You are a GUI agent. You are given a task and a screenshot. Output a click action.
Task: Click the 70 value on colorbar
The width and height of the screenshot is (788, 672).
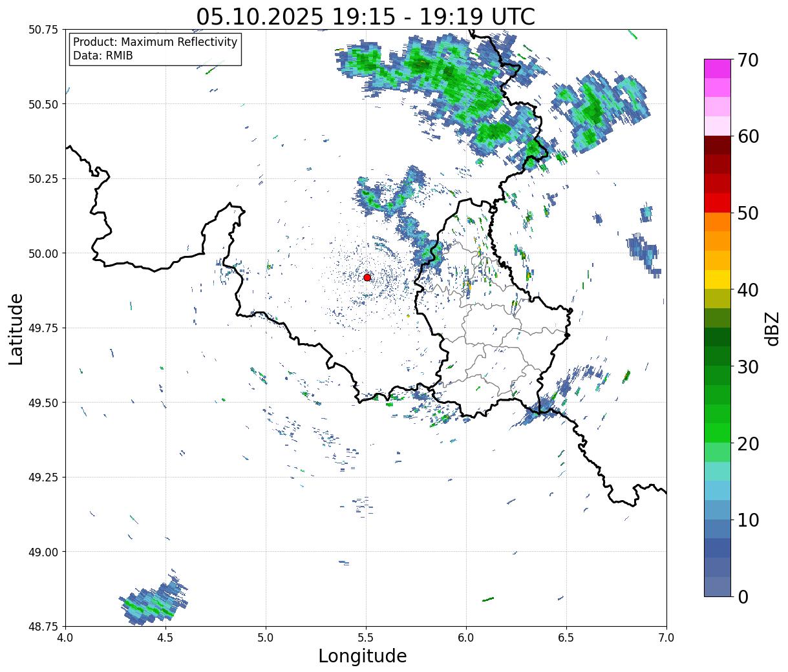pyautogui.click(x=747, y=60)
